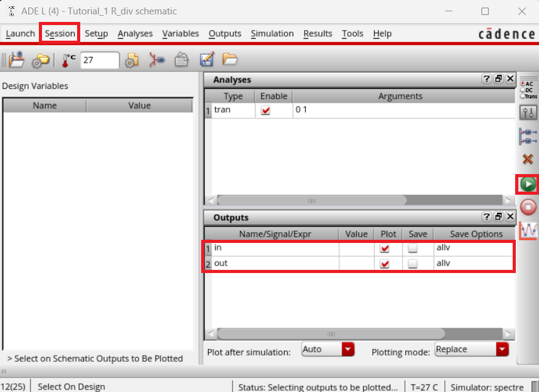Click the Outputs Plot column header
The width and height of the screenshot is (539, 392).
pyautogui.click(x=388, y=234)
